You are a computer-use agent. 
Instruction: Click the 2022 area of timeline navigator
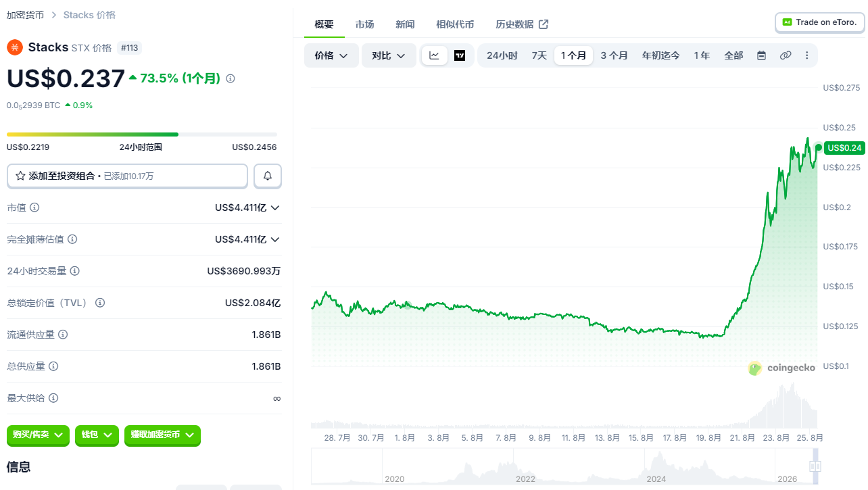click(525, 479)
